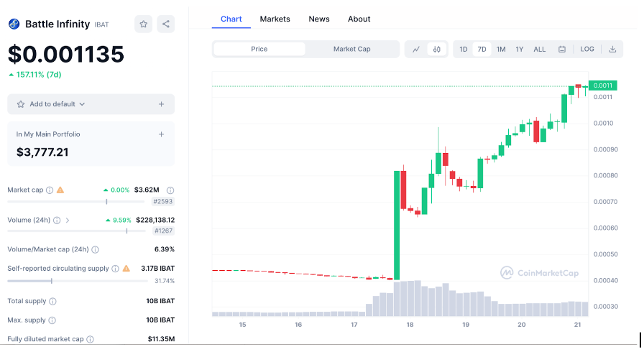This screenshot has width=644, height=357.
Task: Click plus beside In My Main Portfolio
Action: click(x=161, y=134)
